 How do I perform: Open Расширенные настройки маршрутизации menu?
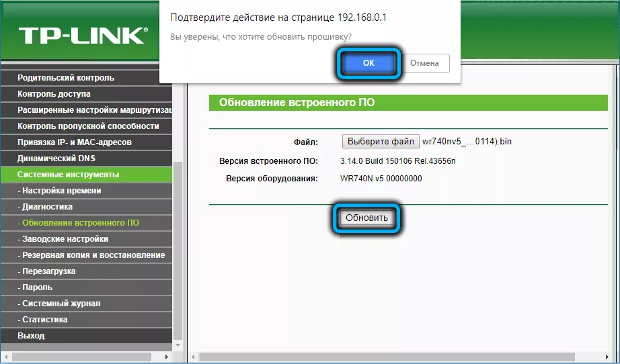86,110
